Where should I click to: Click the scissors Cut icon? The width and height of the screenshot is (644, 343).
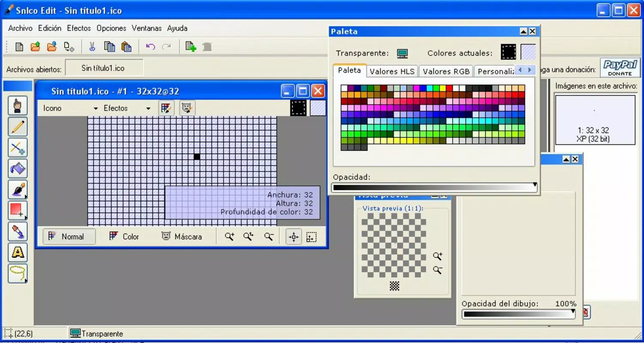tap(92, 47)
